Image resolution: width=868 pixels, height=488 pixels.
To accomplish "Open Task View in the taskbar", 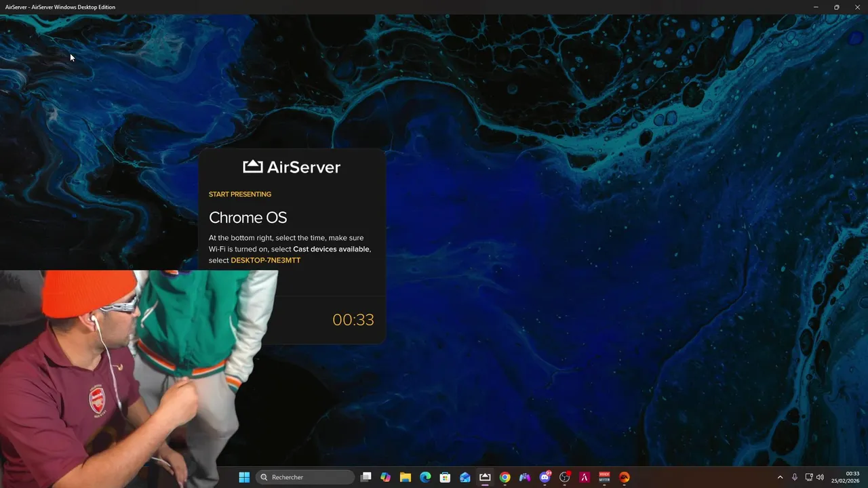I will [x=366, y=477].
